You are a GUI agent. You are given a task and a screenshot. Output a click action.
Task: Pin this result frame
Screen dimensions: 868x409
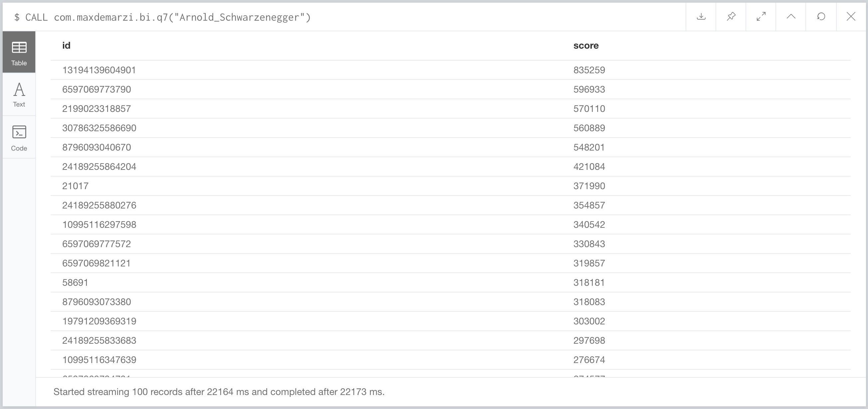click(731, 17)
